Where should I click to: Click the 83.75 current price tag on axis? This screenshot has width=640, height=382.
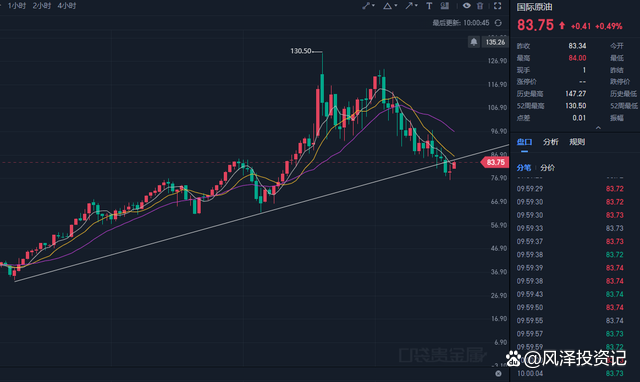(495, 162)
